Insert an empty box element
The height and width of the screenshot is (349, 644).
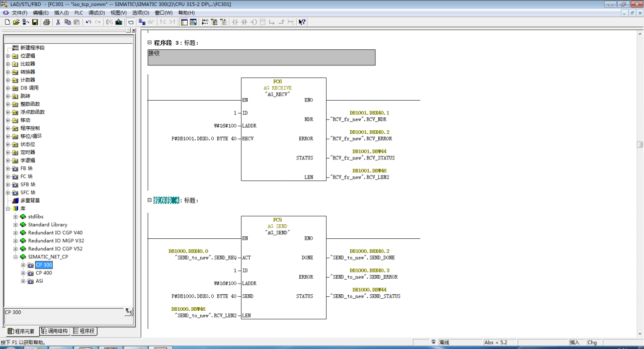[263, 22]
